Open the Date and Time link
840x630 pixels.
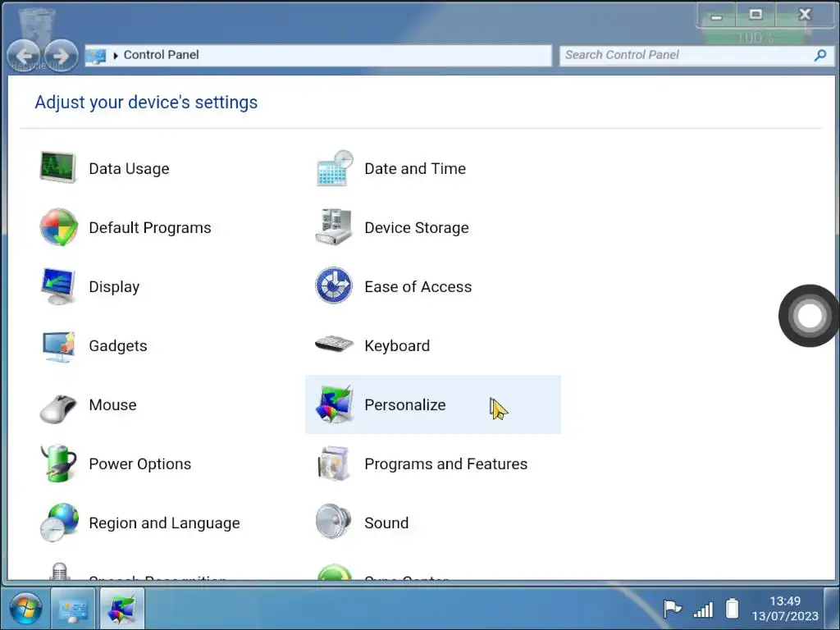(415, 168)
